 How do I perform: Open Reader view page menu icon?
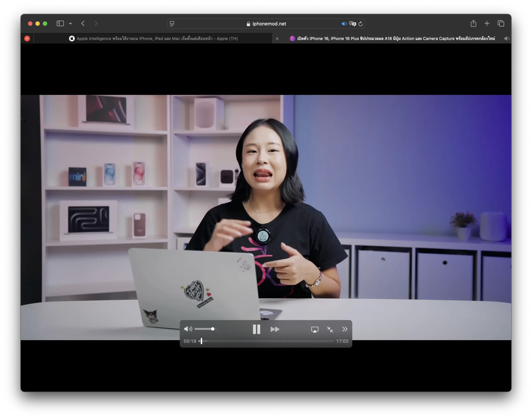coord(172,24)
